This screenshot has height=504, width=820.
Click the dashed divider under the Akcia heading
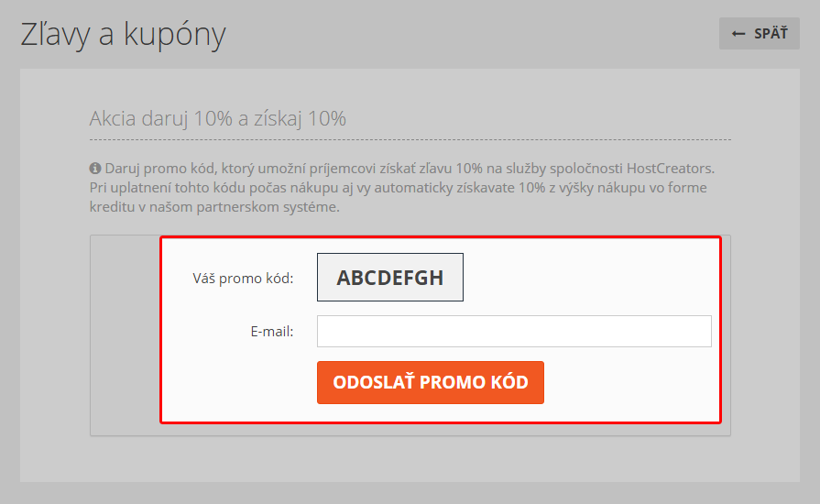coord(410,140)
